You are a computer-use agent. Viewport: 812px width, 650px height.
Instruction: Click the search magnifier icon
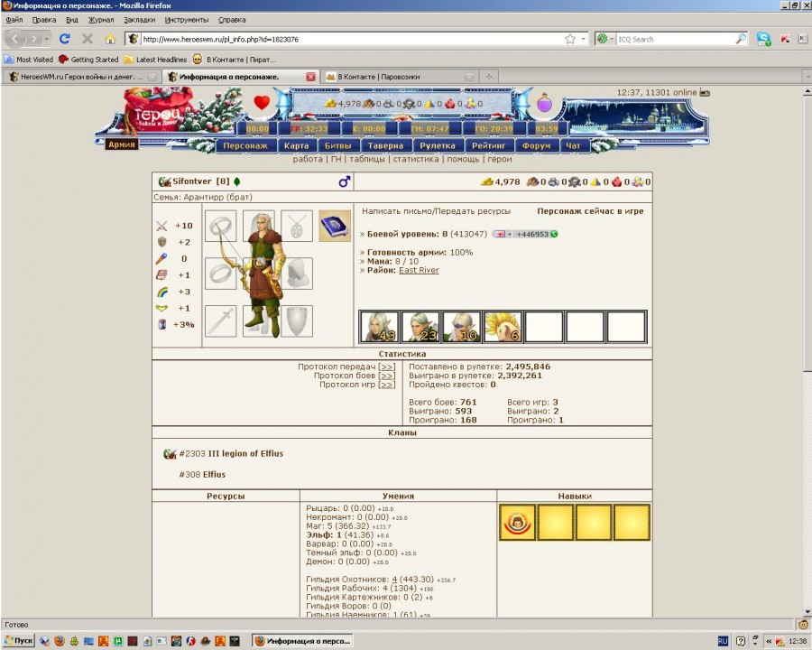(741, 39)
